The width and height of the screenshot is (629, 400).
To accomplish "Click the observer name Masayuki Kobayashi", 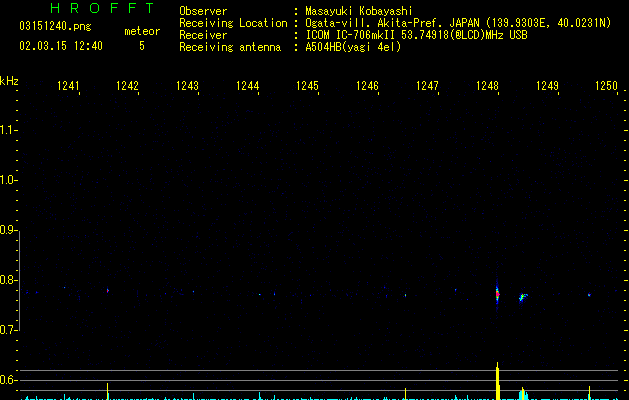I will pyautogui.click(x=359, y=11).
